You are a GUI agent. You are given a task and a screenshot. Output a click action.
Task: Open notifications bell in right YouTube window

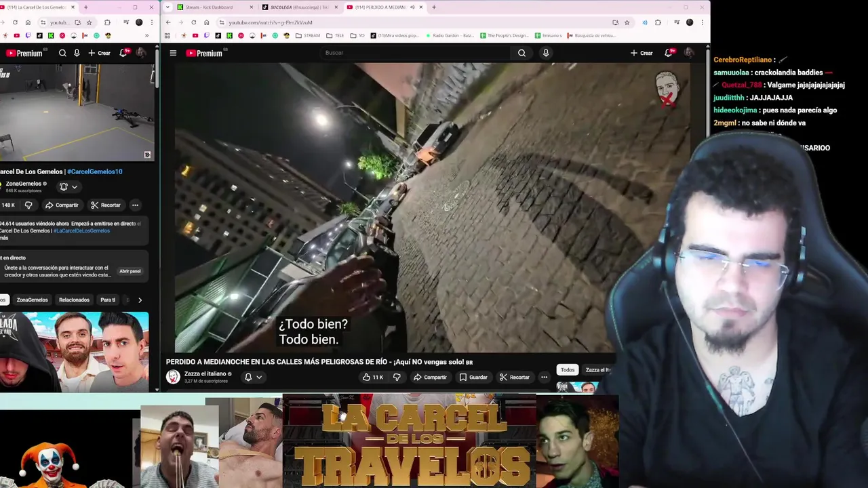tap(669, 53)
